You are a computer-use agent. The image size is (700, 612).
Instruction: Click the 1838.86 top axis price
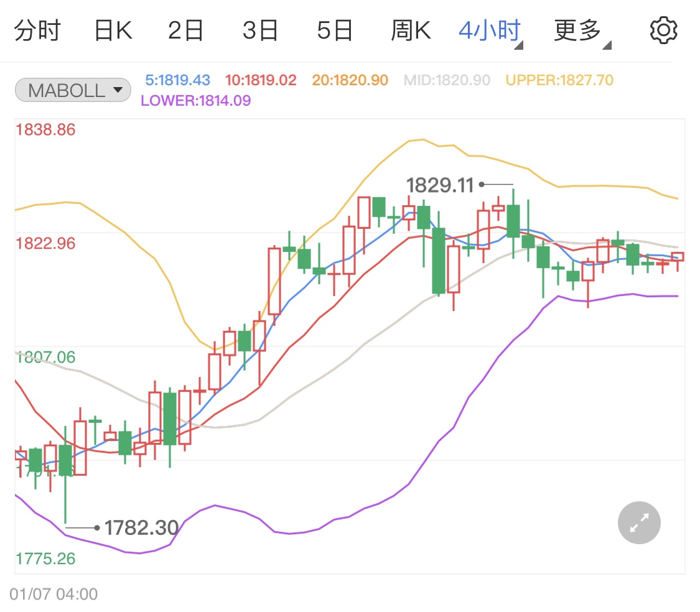point(45,130)
